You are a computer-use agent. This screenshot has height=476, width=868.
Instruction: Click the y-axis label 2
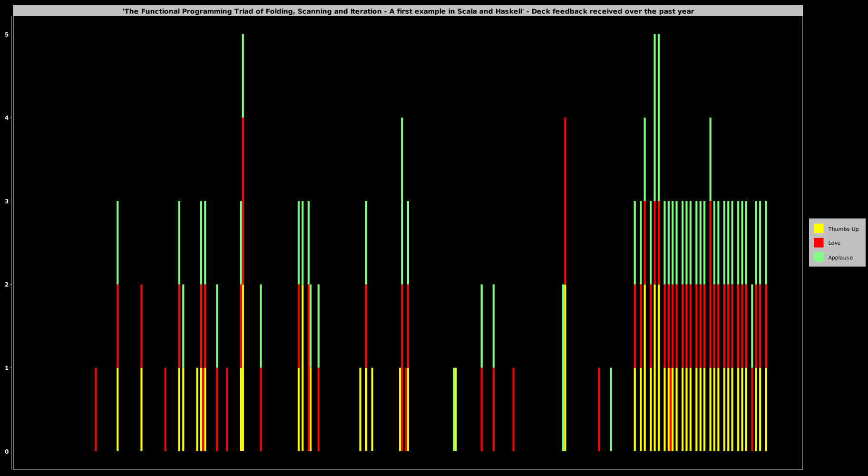[x=7, y=284]
